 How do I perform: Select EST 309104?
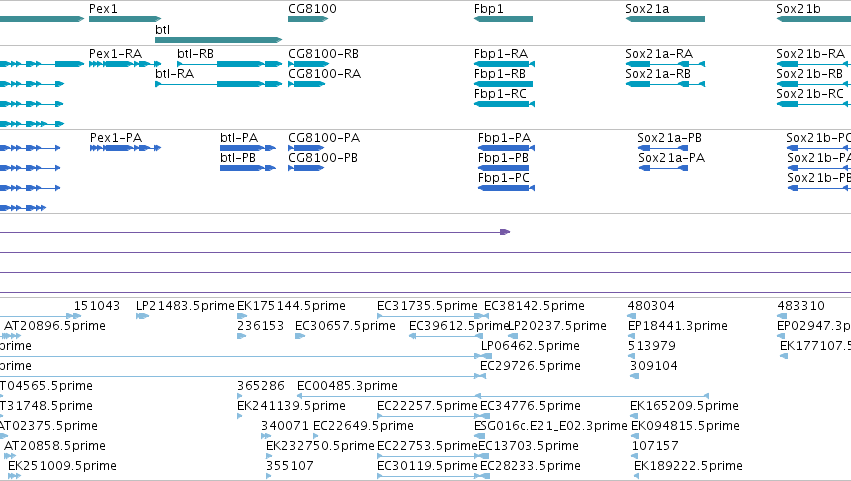point(653,366)
